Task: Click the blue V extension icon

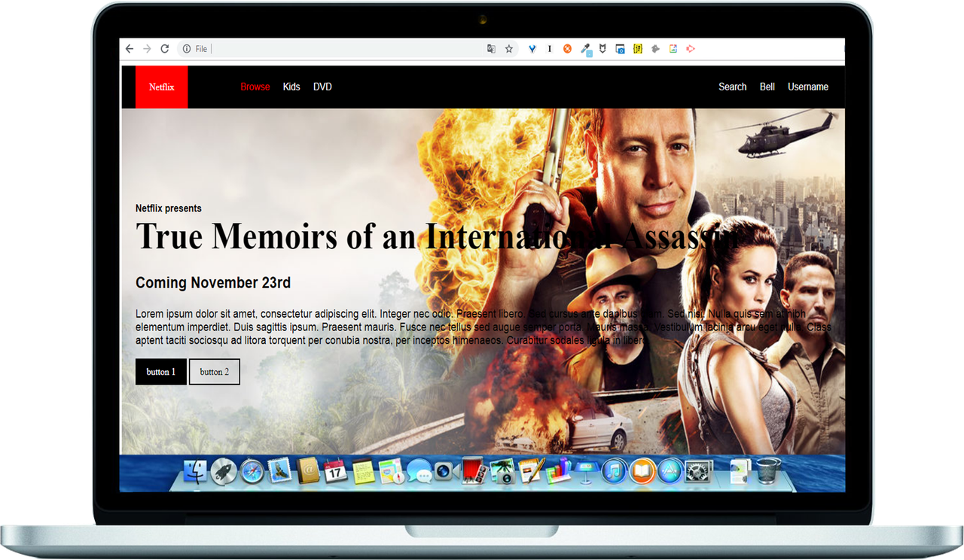Action: (x=532, y=49)
